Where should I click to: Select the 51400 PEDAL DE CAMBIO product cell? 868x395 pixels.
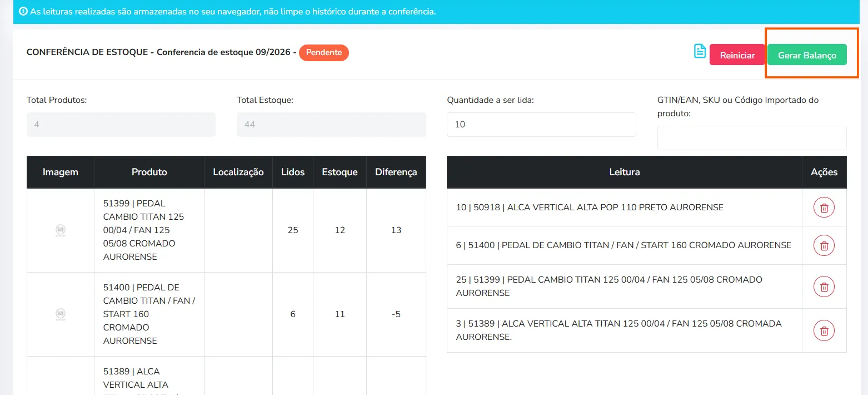click(149, 314)
